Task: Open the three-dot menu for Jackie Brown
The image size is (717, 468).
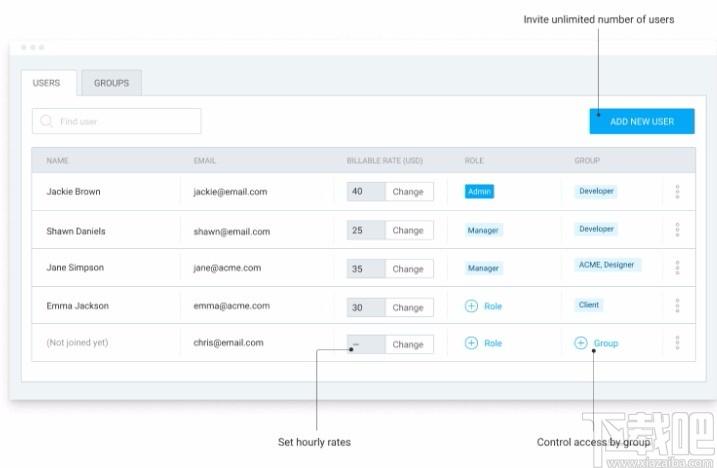Action: click(677, 192)
